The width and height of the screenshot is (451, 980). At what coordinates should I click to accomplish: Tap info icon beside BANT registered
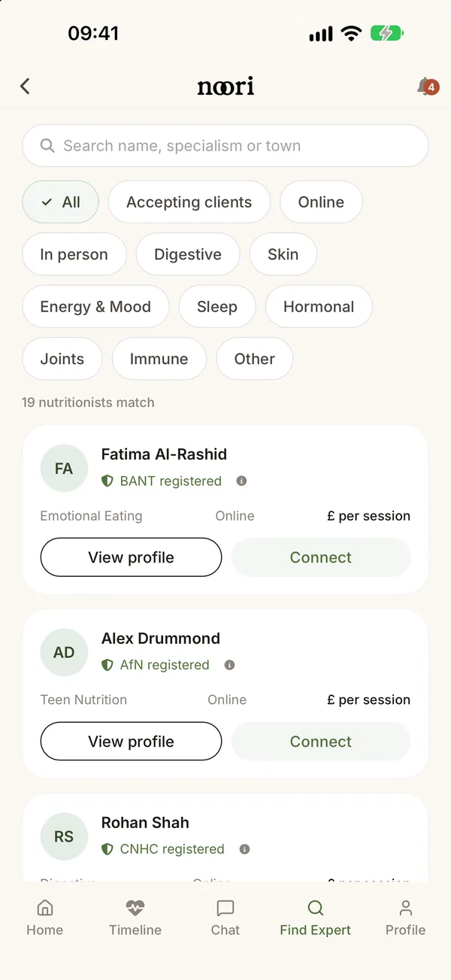tap(241, 481)
